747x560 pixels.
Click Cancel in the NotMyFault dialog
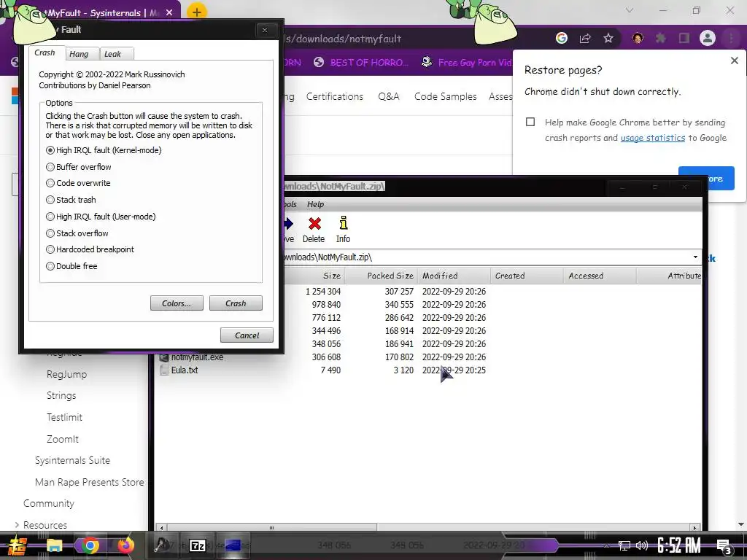[x=247, y=335]
